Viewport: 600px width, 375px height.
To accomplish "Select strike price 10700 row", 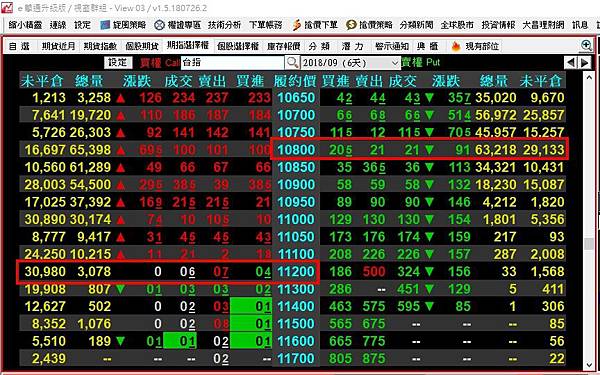I will tap(292, 115).
